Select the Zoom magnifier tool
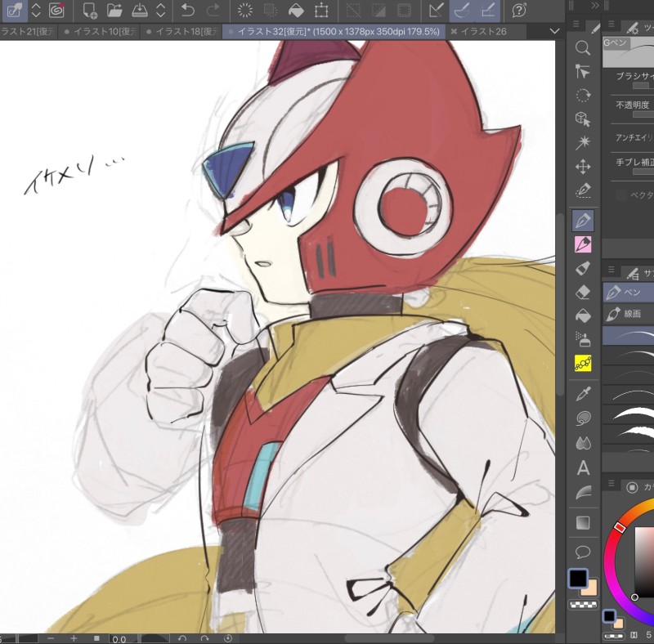The height and width of the screenshot is (644, 654). pyautogui.click(x=583, y=48)
